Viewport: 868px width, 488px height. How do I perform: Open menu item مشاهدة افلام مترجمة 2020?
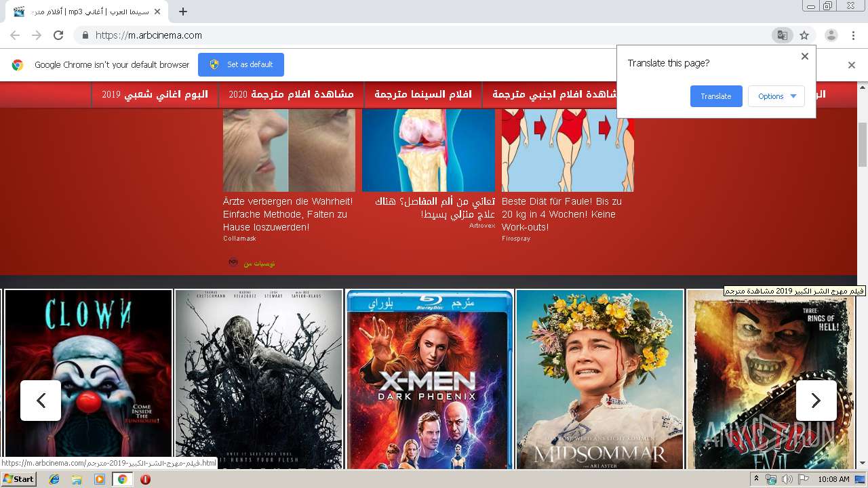click(x=292, y=94)
